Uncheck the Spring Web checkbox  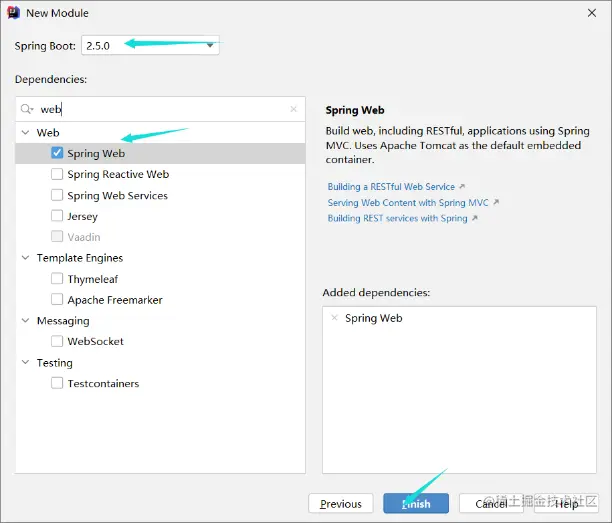click(57, 153)
